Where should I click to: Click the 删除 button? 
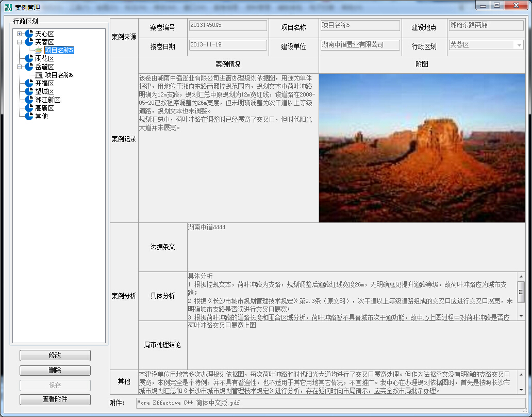(x=55, y=370)
